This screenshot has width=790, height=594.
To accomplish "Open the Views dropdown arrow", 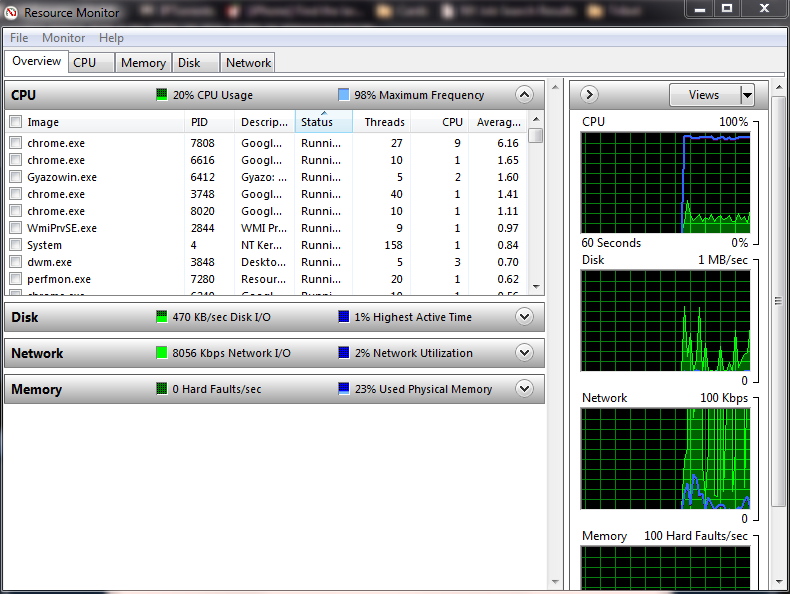I will pyautogui.click(x=747, y=95).
